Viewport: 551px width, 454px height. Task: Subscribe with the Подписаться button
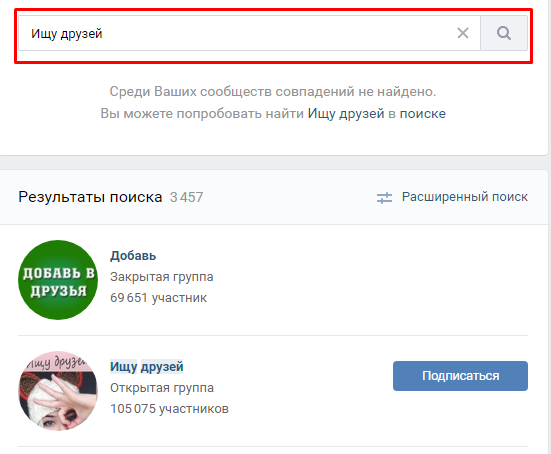(460, 376)
